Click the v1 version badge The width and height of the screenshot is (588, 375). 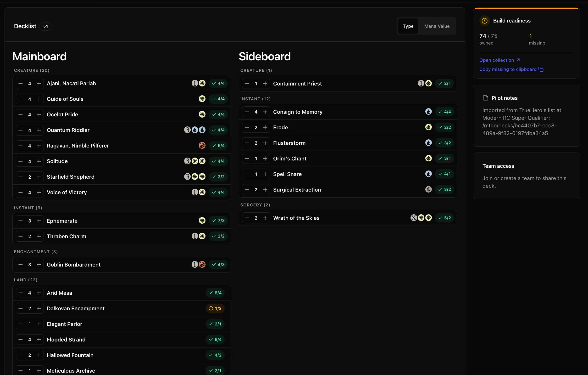46,27
